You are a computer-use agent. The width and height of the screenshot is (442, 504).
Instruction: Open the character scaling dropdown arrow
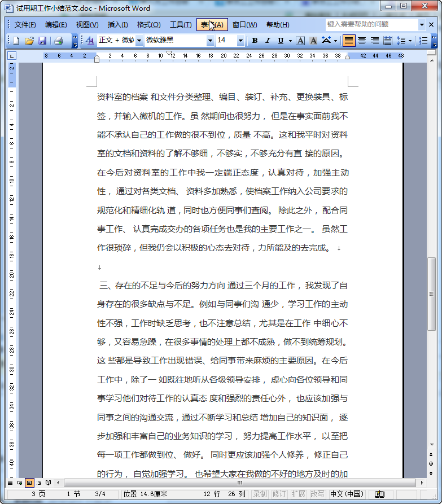[x=336, y=41]
